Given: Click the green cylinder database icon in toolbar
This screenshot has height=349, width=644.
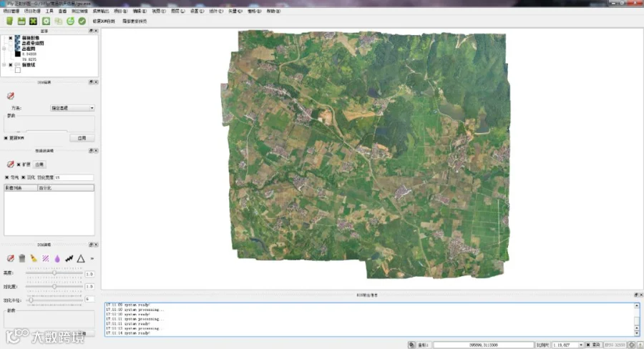Looking at the screenshot, I should (x=9, y=21).
